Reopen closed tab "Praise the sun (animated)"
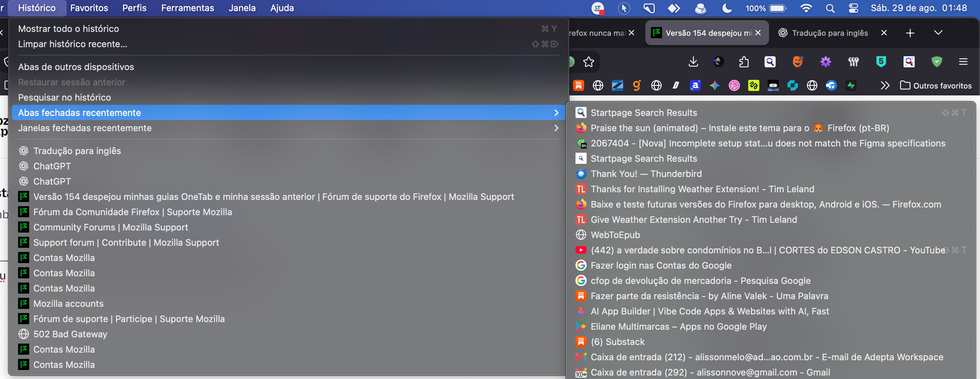The height and width of the screenshot is (379, 980). (x=771, y=128)
